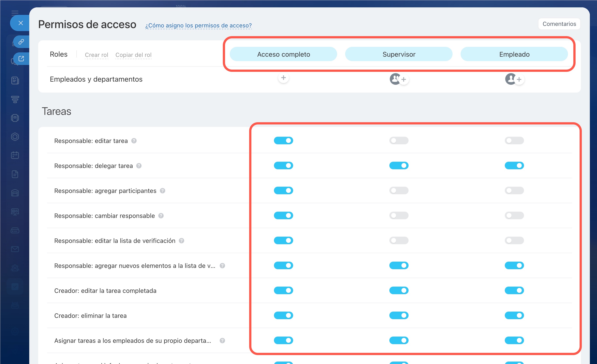Viewport: 597px width, 364px height.
Task: Enable Supervisor toggle for 'Responsable: editar tarea'
Action: 399,141
